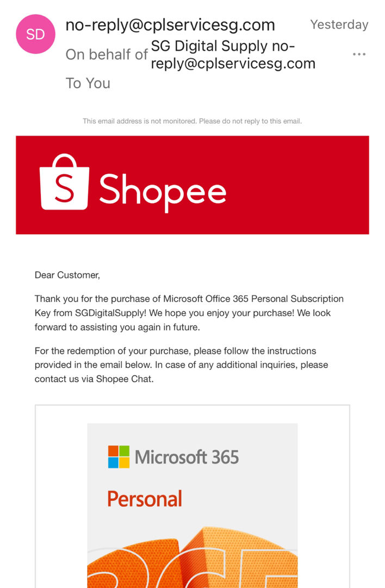This screenshot has height=588, width=385.
Task: Click the Dear Customer greeting line
Action: [67, 275]
